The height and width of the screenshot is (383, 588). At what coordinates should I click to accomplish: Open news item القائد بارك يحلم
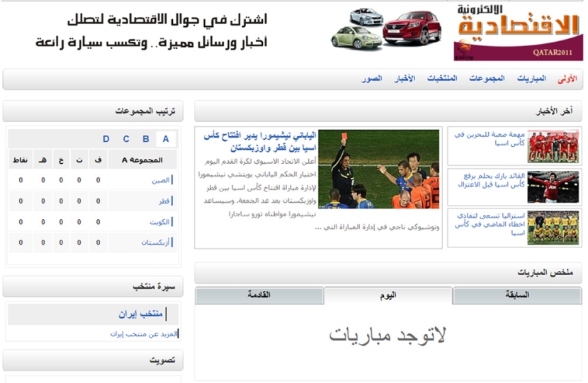[491, 180]
